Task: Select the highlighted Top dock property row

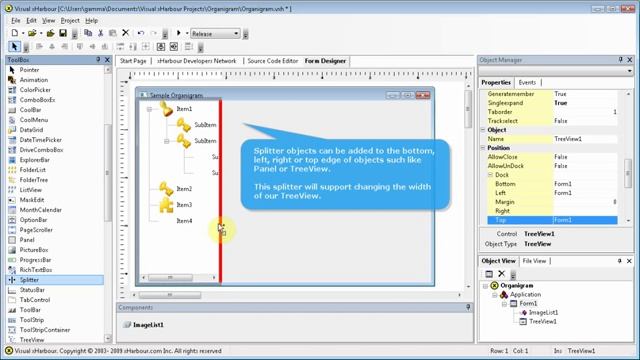Action: (x=552, y=220)
